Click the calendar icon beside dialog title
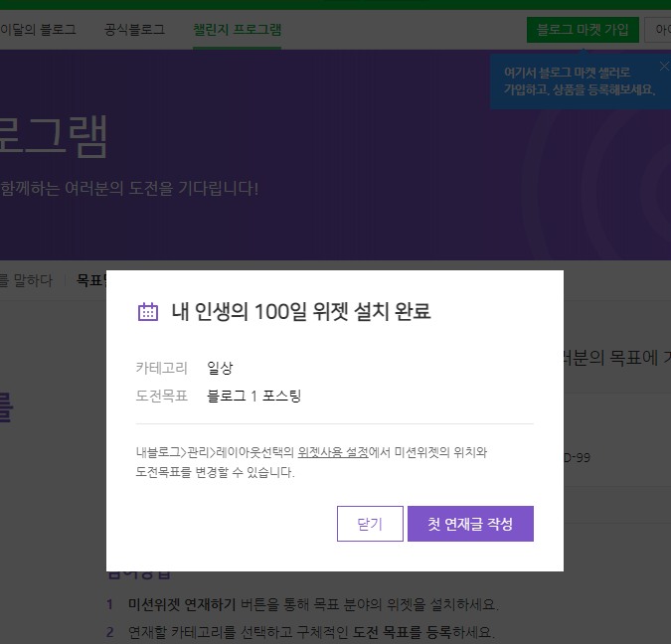Image resolution: width=671 pixels, height=644 pixels. point(148,311)
